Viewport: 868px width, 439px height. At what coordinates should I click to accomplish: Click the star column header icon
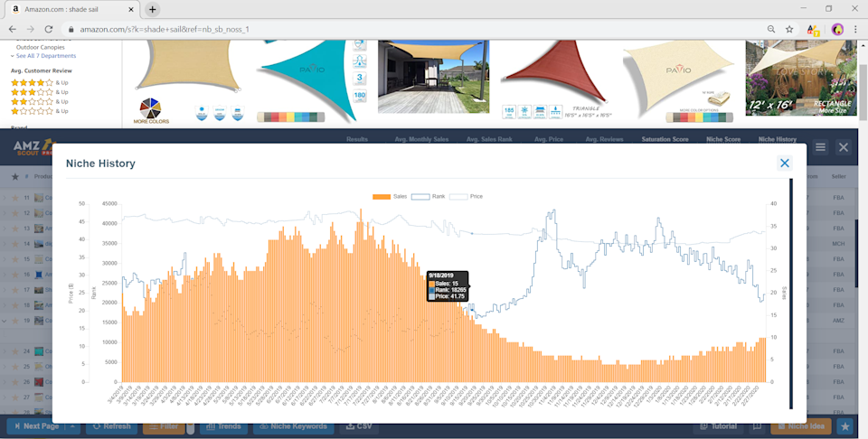pyautogui.click(x=15, y=176)
